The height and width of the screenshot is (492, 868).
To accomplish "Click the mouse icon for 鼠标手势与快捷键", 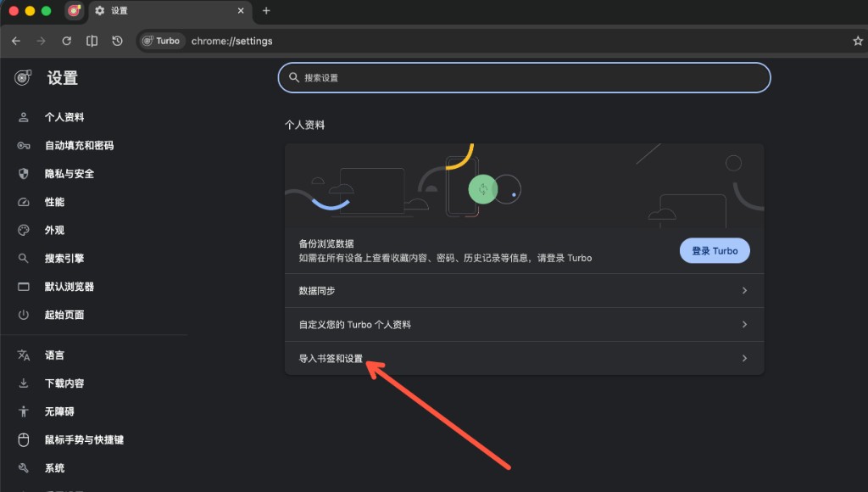I will pyautogui.click(x=23, y=439).
